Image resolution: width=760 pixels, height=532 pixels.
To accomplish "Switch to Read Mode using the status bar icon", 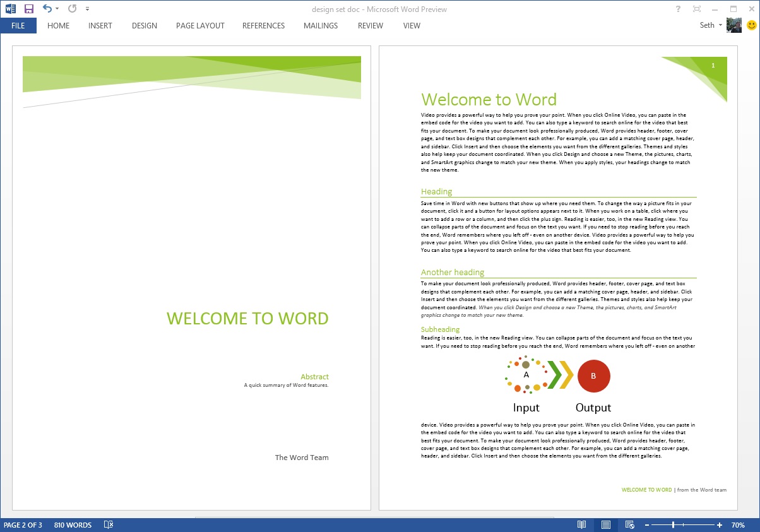I will pyautogui.click(x=581, y=524).
